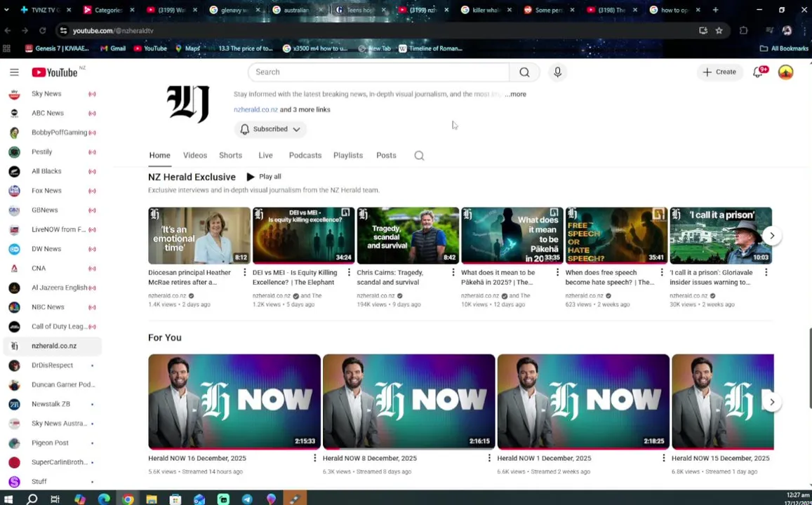Open options for Gloriavale insider video
Screen dimensions: 812x505
[x=766, y=273]
